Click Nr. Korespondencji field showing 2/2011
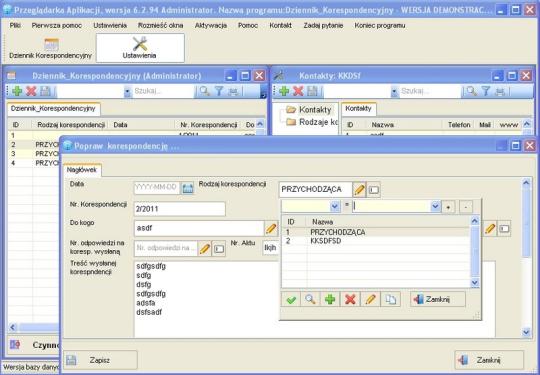This screenshot has height=375, width=540. pyautogui.click(x=179, y=209)
